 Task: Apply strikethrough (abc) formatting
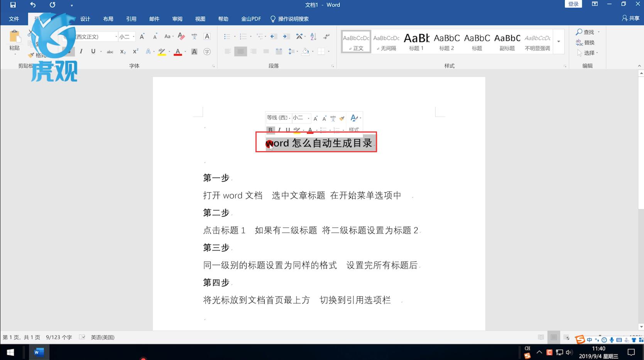[110, 52]
